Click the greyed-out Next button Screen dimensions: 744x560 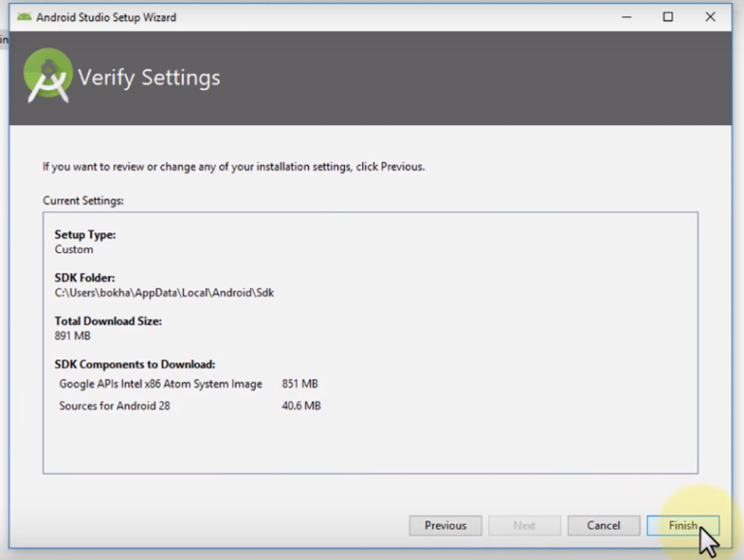524,525
